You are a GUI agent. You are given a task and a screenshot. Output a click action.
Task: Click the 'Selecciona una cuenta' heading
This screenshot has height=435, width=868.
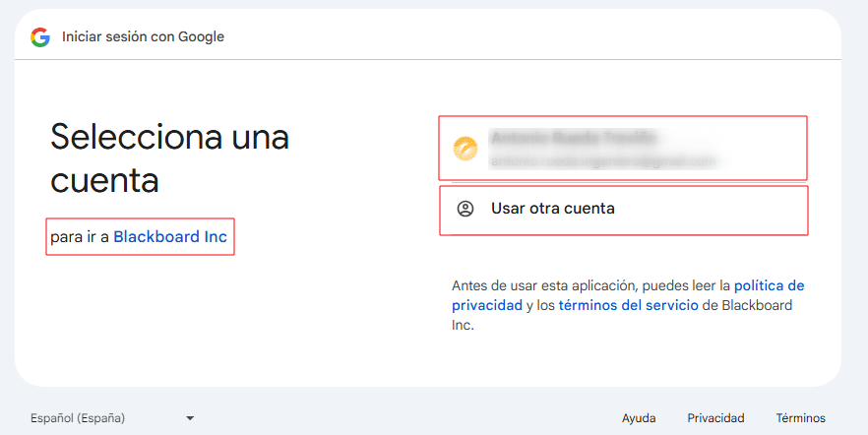click(169, 157)
